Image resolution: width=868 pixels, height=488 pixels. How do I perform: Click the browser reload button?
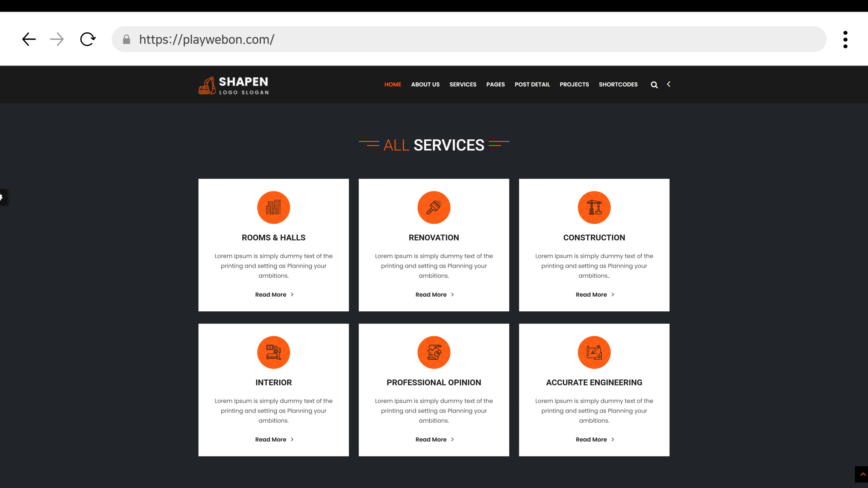(88, 39)
